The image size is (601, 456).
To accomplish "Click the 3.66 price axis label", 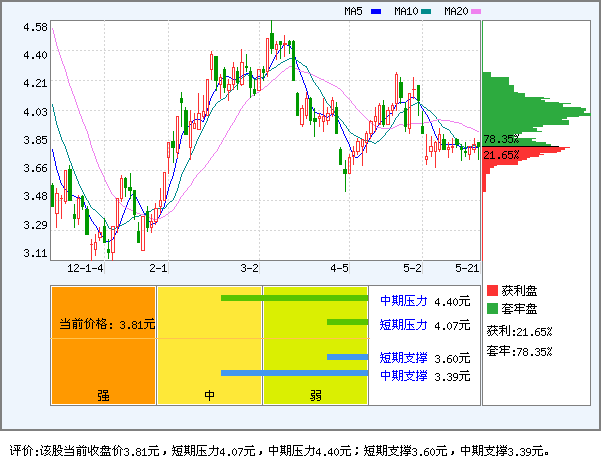I will (35, 168).
